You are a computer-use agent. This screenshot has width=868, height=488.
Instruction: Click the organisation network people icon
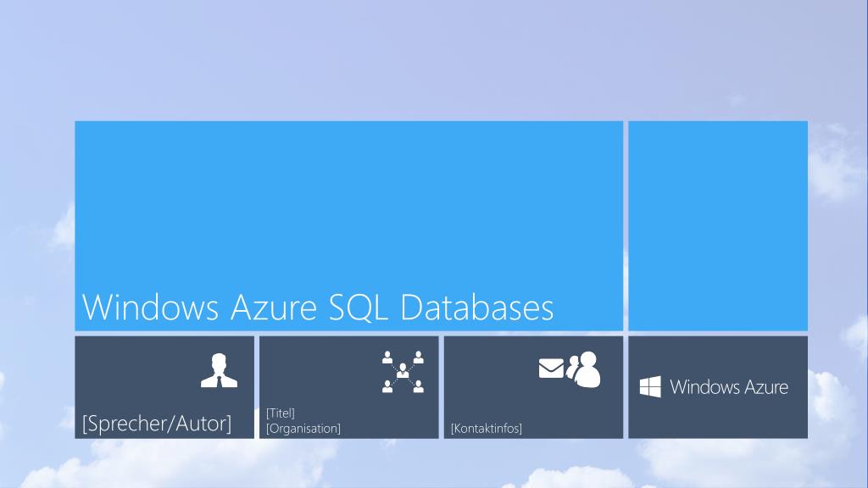tap(403, 371)
